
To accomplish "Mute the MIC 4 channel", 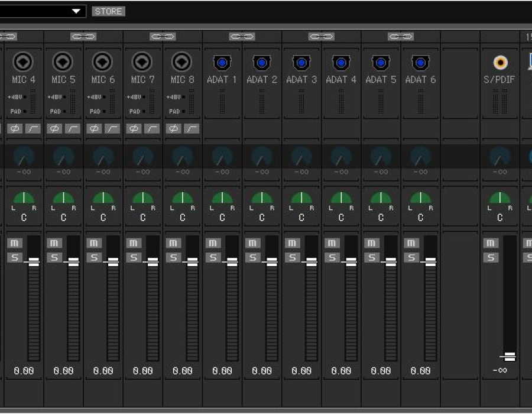I will (x=15, y=243).
